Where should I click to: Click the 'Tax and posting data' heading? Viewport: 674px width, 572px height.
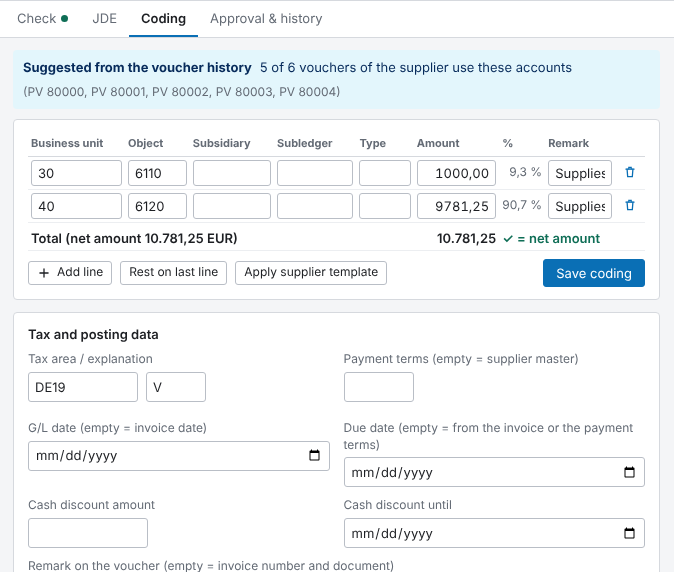[93, 334]
